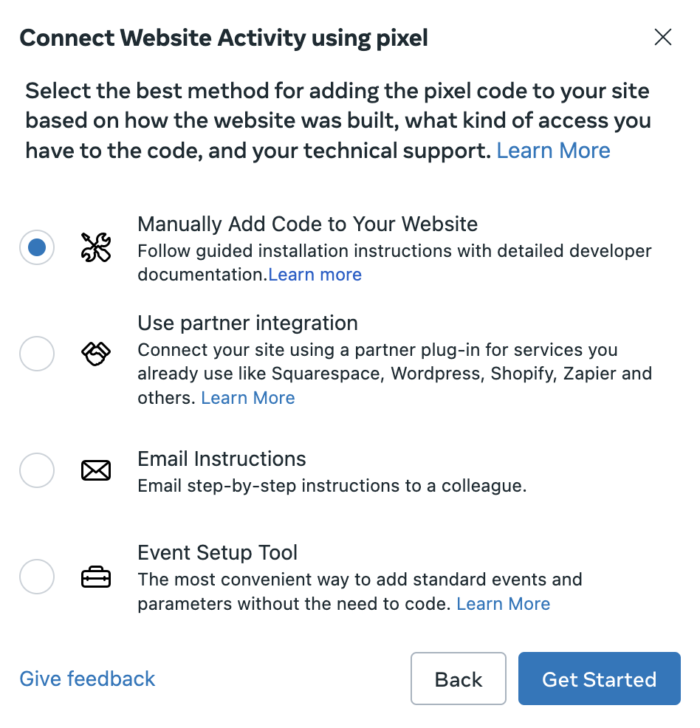Viewport: 700px width, 728px height.
Task: Click Learn more under Manually Add Code
Action: (x=315, y=274)
